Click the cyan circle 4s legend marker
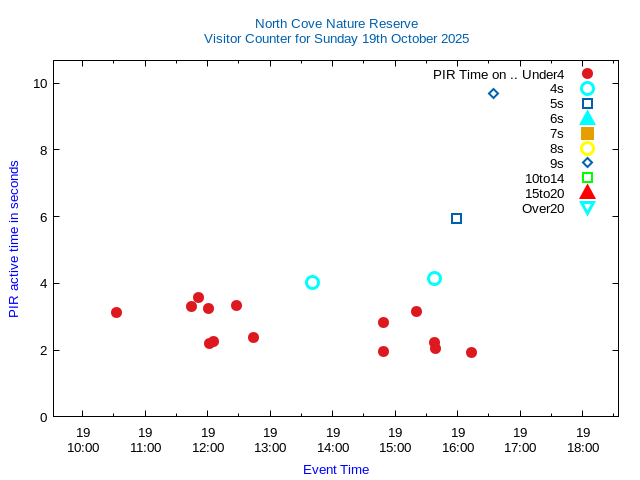 point(587,89)
